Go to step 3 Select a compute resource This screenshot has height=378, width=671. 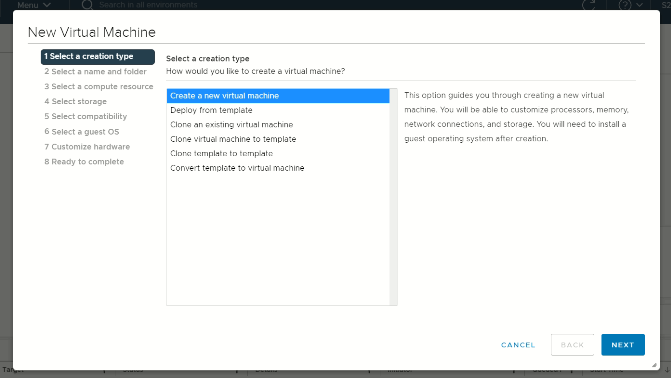click(x=98, y=86)
